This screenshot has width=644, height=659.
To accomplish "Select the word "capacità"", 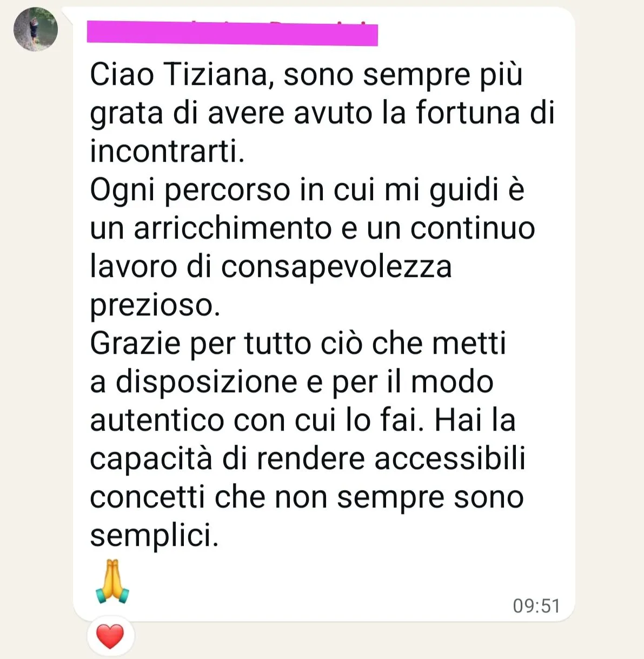I will (x=151, y=459).
